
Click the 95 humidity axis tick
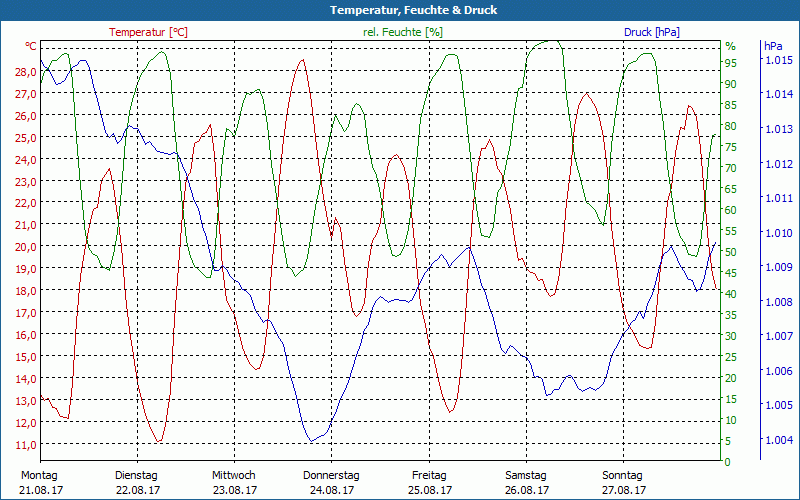pos(730,63)
